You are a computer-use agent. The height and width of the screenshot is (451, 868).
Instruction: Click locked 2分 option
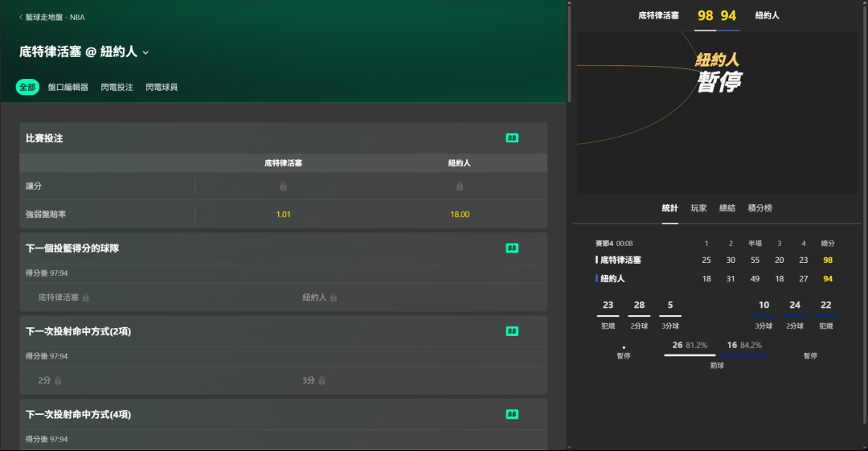50,380
